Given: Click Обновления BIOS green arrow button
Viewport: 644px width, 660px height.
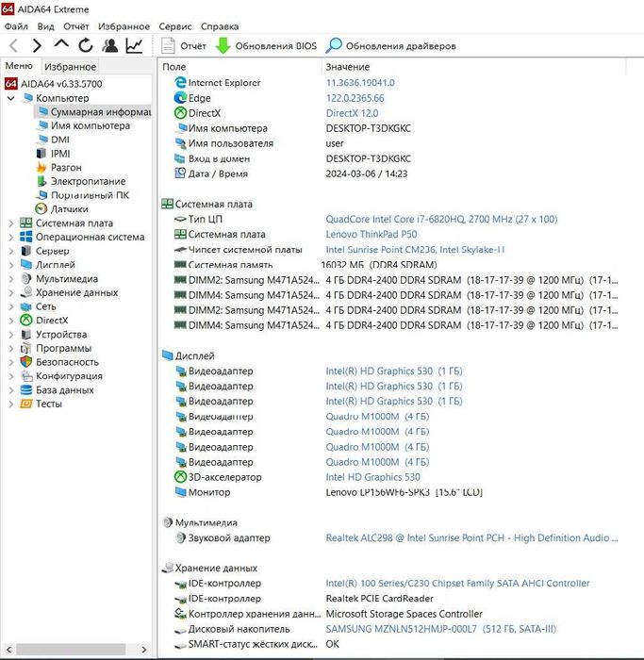Looking at the screenshot, I should [x=266, y=46].
